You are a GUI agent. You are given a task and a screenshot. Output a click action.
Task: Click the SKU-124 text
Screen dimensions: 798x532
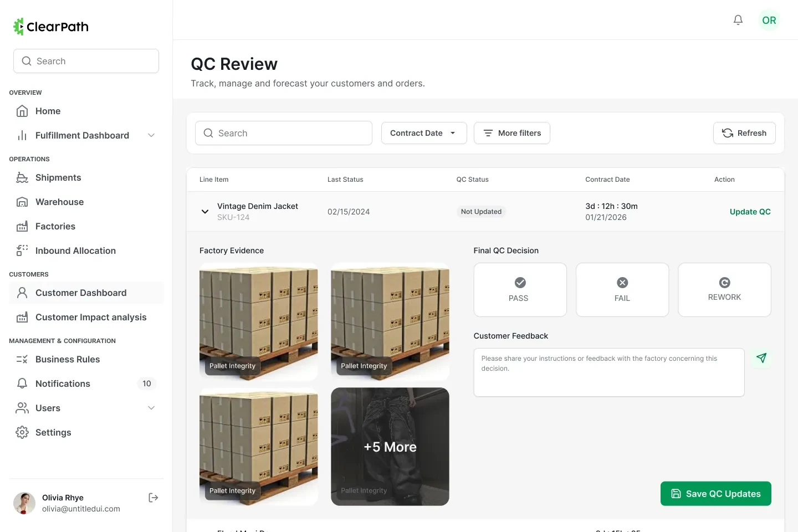point(233,217)
